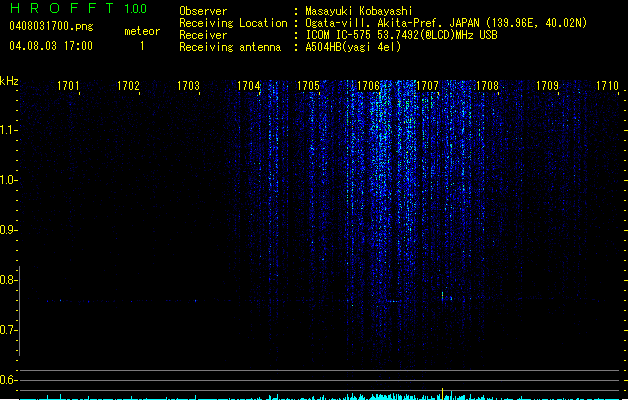
Task: Click the Receiving Location field label
Action: 233,23
